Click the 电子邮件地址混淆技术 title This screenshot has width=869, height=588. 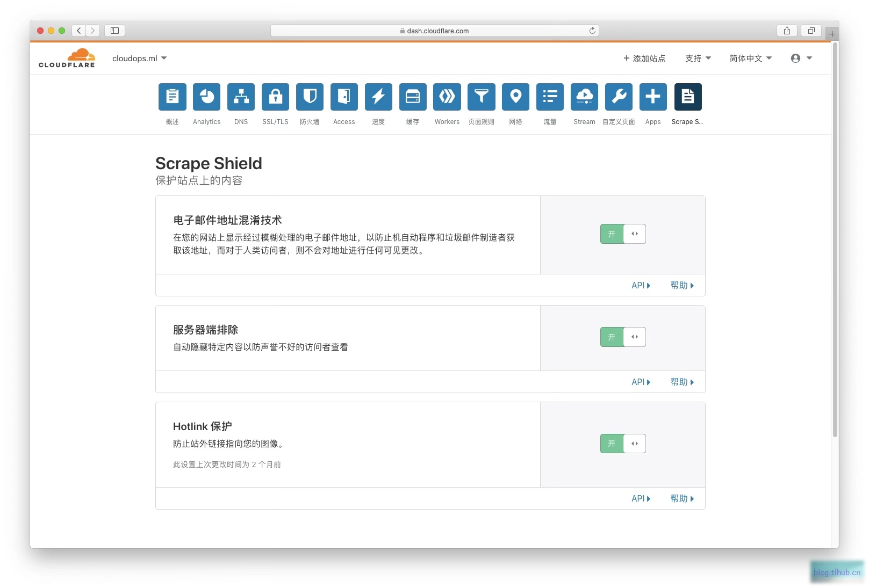point(227,220)
